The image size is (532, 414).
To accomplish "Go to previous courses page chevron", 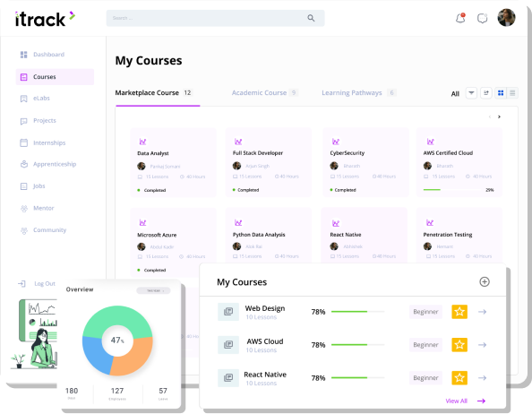I will [x=490, y=116].
